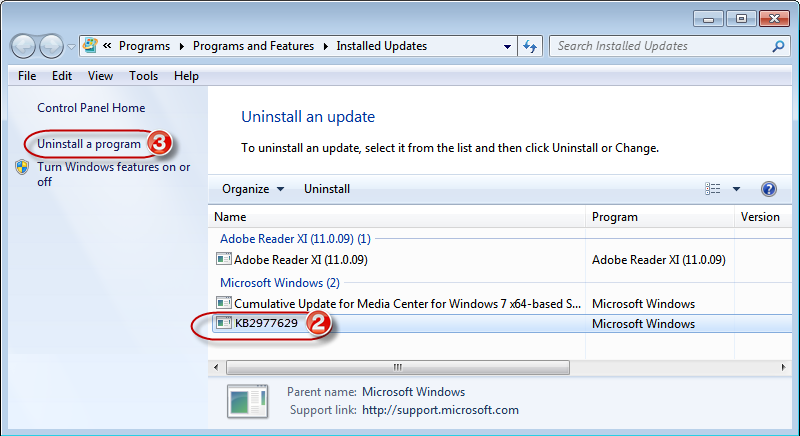Click the horizontal scrollbar thumb
800x436 pixels.
[398, 367]
